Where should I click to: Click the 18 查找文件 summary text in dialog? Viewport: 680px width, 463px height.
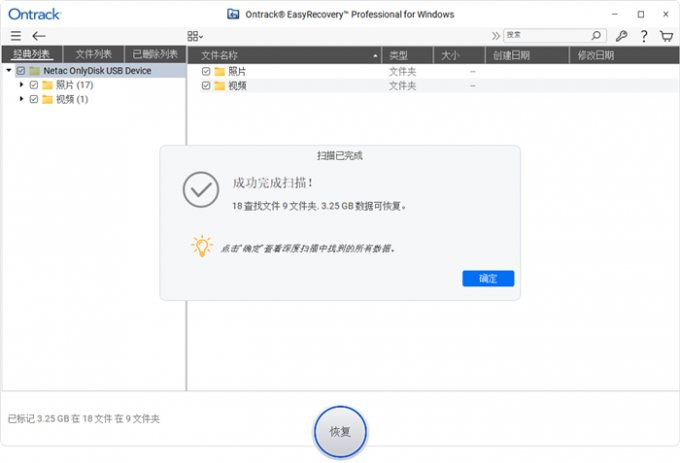pyautogui.click(x=319, y=206)
